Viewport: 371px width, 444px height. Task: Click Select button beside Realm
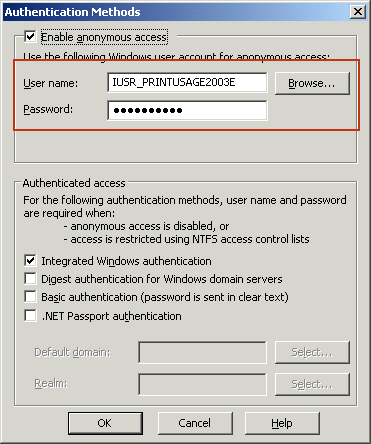tap(312, 384)
